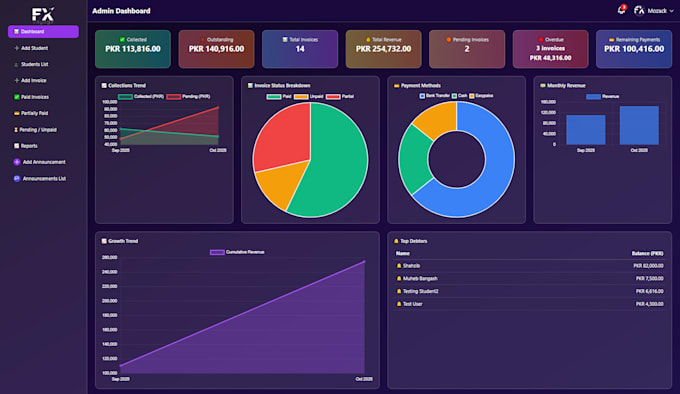Expand the Mozack user menu chevron

pos(671,11)
